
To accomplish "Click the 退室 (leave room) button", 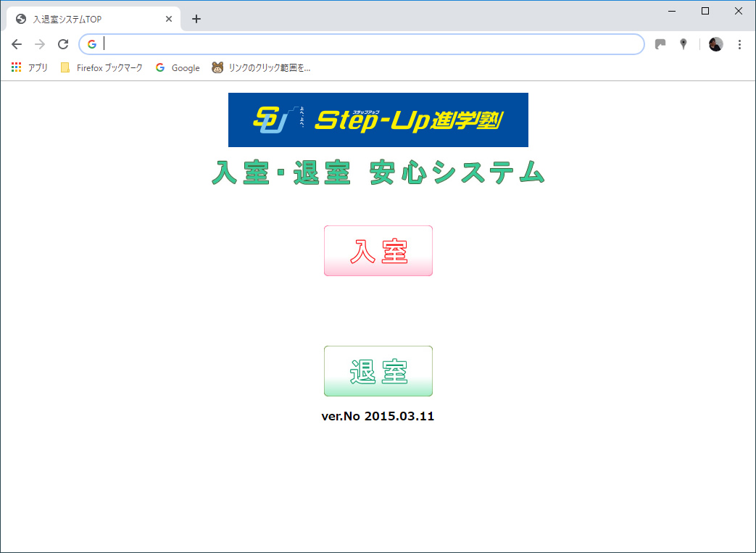I will point(378,371).
